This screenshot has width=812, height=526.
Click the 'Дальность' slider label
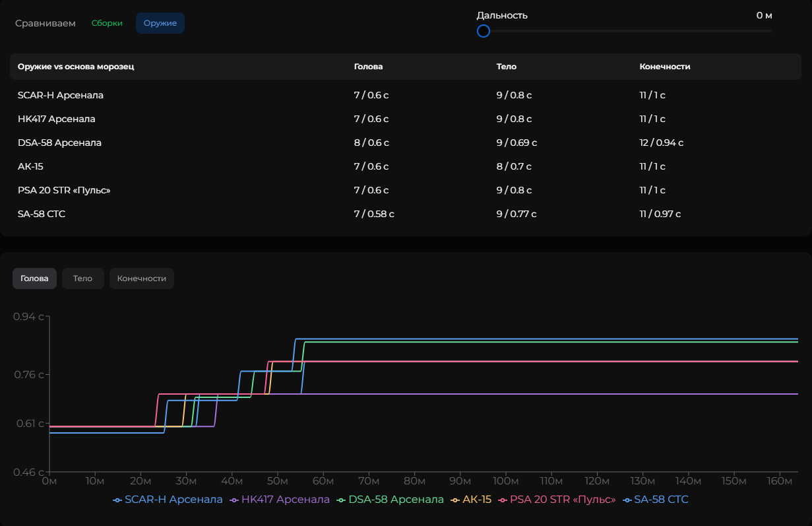(x=502, y=15)
